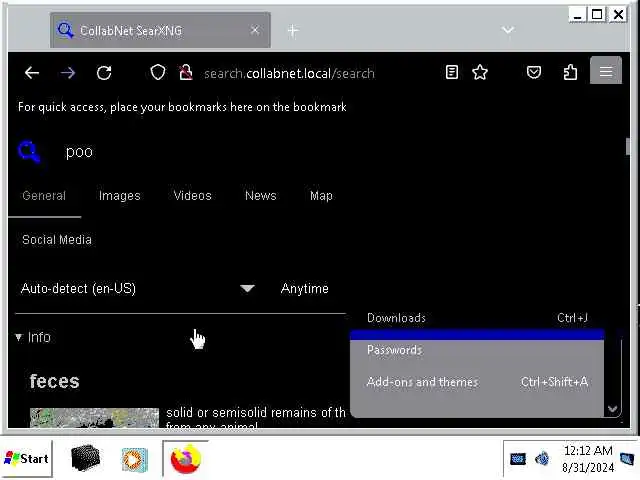
Task: Open the feces infobox heading
Action: [x=55, y=381]
